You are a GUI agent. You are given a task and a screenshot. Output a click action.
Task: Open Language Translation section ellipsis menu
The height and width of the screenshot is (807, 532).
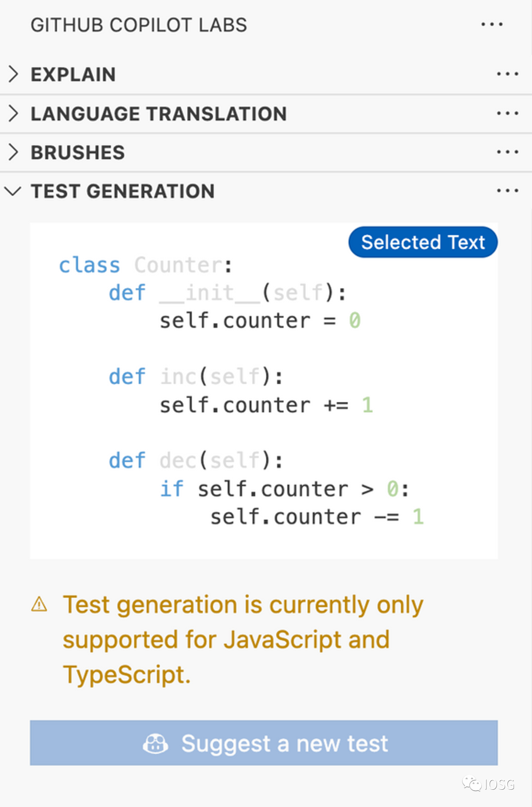click(x=507, y=113)
